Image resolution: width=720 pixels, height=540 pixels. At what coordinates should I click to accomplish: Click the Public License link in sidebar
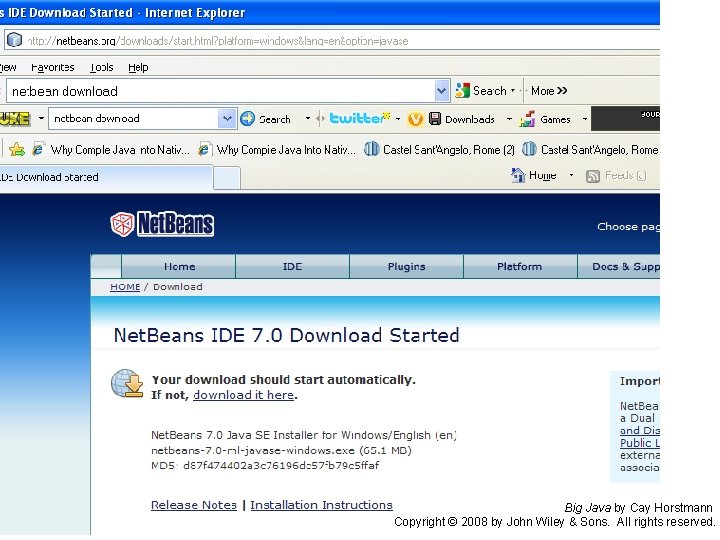(640, 443)
